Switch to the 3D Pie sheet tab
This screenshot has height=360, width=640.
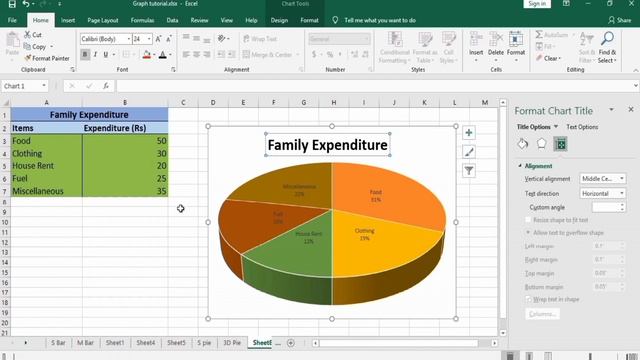coord(232,343)
